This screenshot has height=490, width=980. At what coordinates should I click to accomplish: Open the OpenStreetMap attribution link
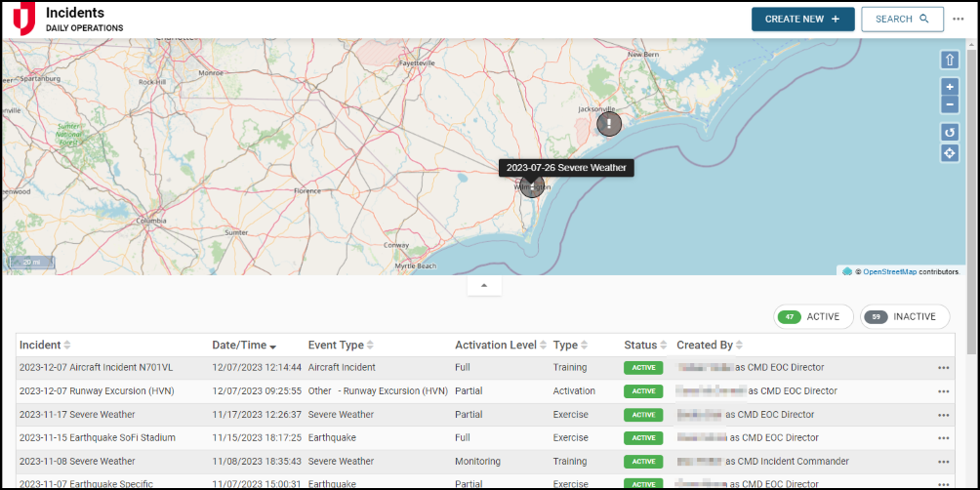pos(889,271)
